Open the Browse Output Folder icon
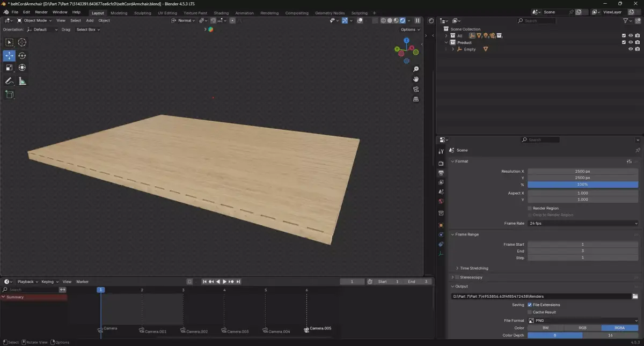The image size is (644, 346). (x=635, y=296)
